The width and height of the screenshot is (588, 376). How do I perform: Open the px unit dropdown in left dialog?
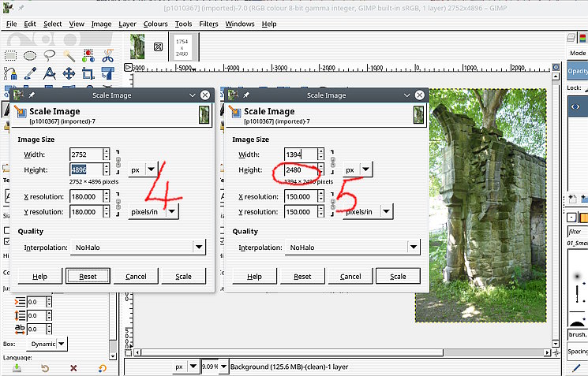143,169
